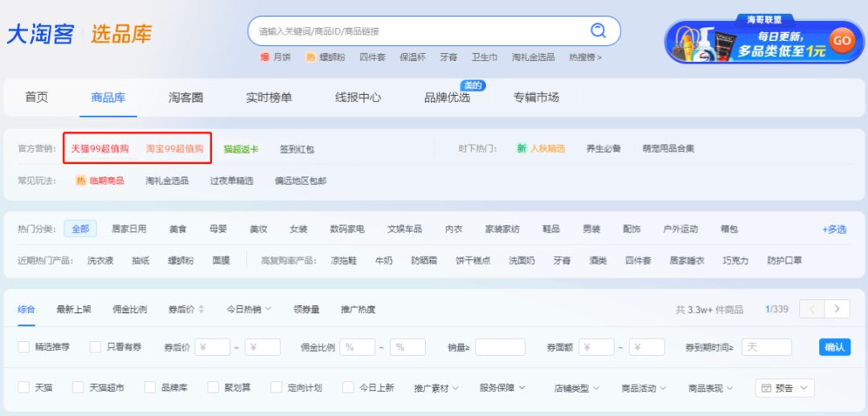Click 券后价 sort arrows
868x416 pixels.
(x=201, y=309)
